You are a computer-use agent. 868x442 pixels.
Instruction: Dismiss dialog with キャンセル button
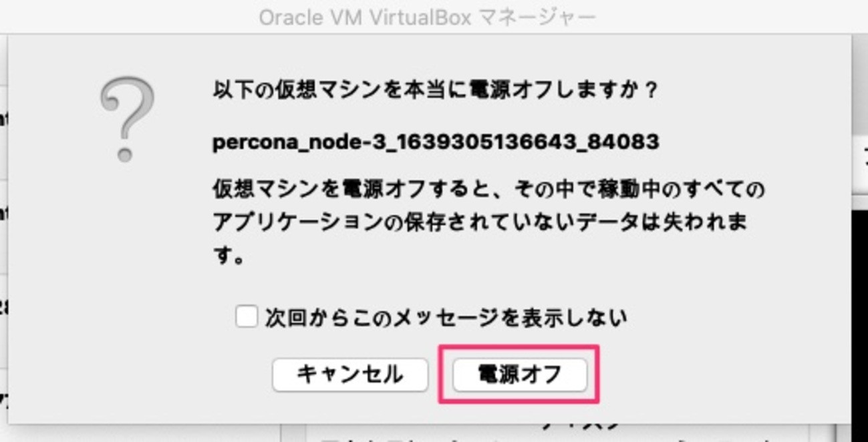click(x=349, y=375)
